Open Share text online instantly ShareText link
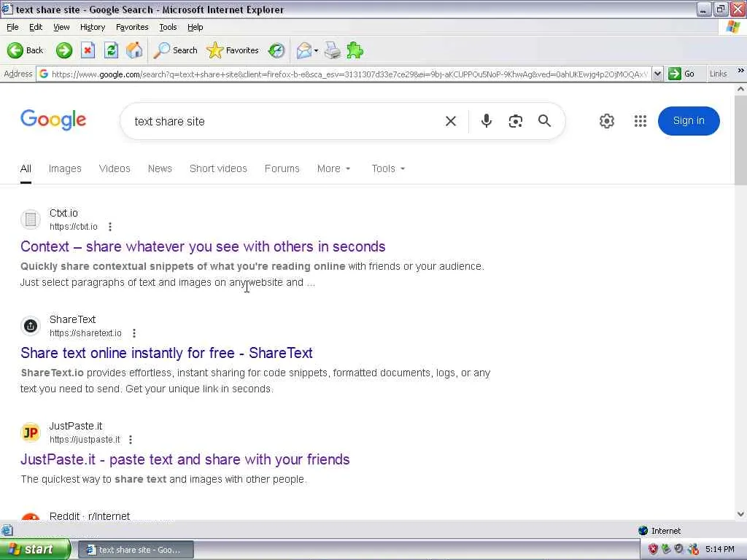Image resolution: width=747 pixels, height=560 pixels. [x=166, y=354]
